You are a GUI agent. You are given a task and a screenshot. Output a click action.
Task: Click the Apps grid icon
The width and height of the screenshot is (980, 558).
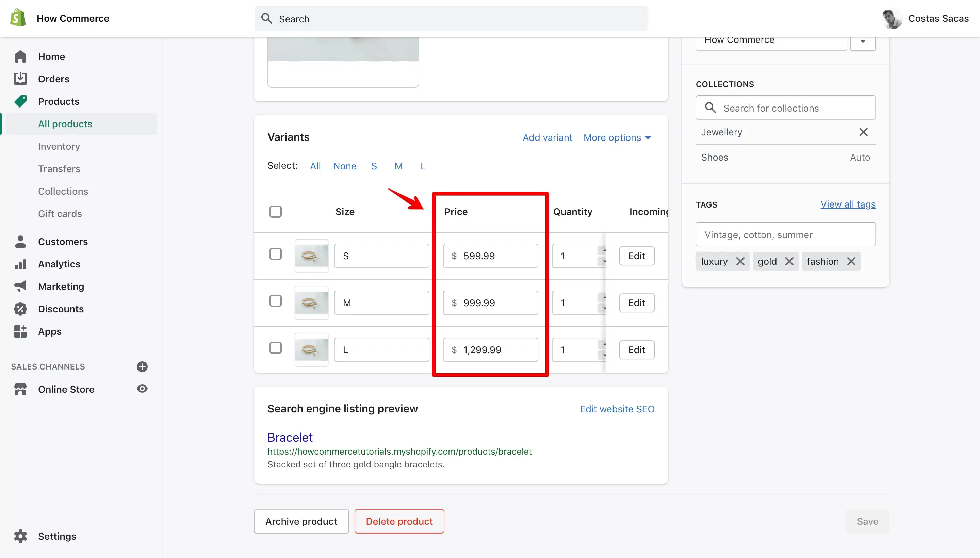20,331
